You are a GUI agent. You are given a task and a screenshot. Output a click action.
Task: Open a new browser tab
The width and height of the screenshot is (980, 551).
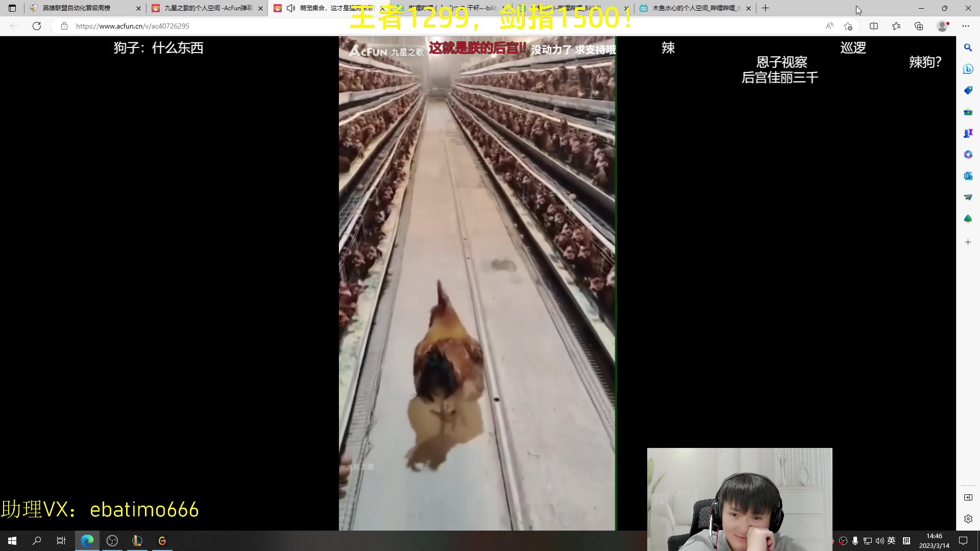coord(765,8)
